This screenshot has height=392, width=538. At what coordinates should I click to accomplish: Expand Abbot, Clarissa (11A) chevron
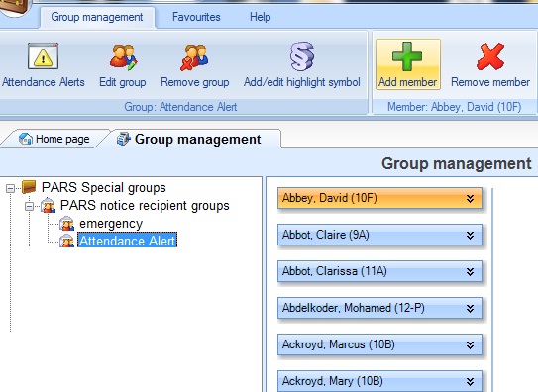point(470,271)
